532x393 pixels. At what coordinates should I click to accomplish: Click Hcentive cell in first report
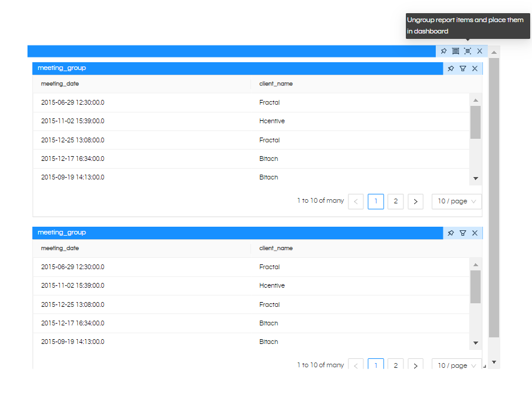click(272, 121)
